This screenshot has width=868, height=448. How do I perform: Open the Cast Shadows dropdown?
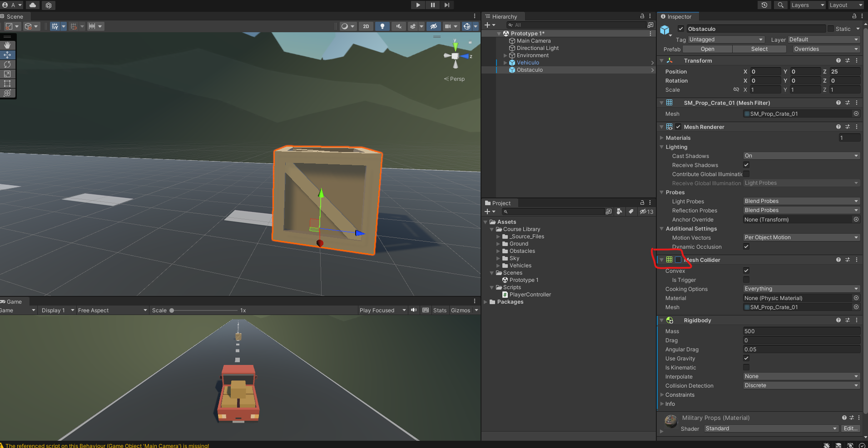pyautogui.click(x=801, y=156)
